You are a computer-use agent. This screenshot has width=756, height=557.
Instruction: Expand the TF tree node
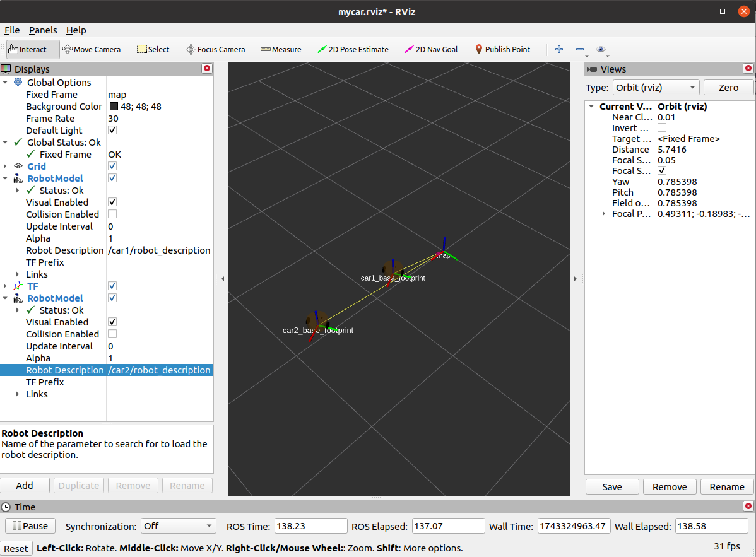[x=5, y=286]
